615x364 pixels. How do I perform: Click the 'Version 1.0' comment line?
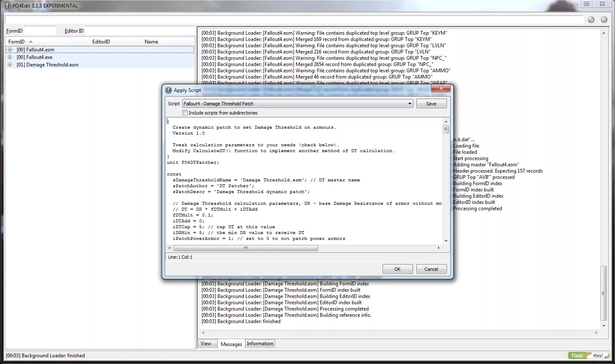(189, 133)
